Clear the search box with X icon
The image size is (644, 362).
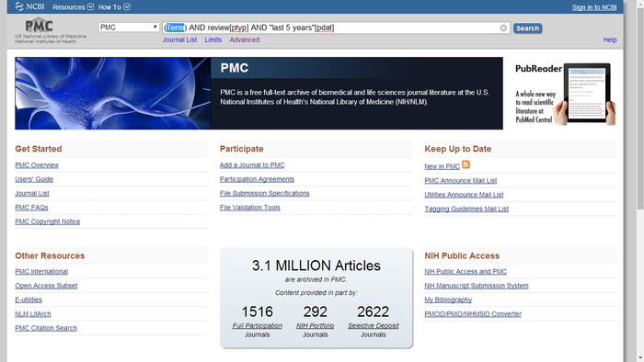(x=503, y=28)
